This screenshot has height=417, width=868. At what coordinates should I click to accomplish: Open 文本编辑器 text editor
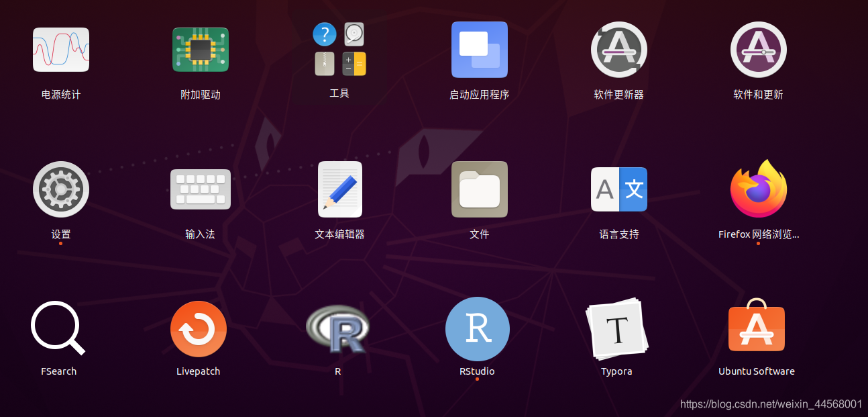tap(340, 189)
